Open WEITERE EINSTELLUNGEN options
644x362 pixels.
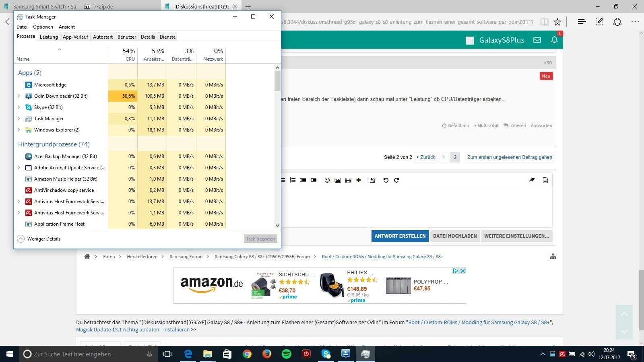click(517, 236)
